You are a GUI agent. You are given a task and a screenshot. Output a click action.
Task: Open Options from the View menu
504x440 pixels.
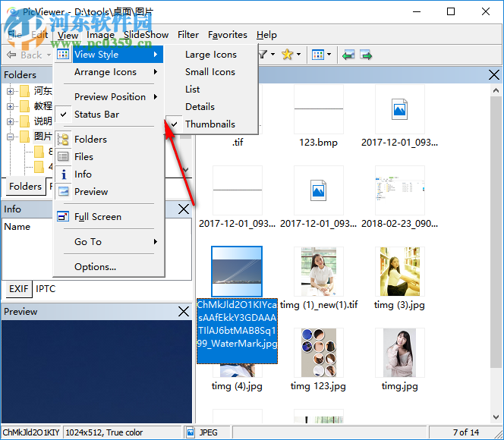click(x=109, y=266)
